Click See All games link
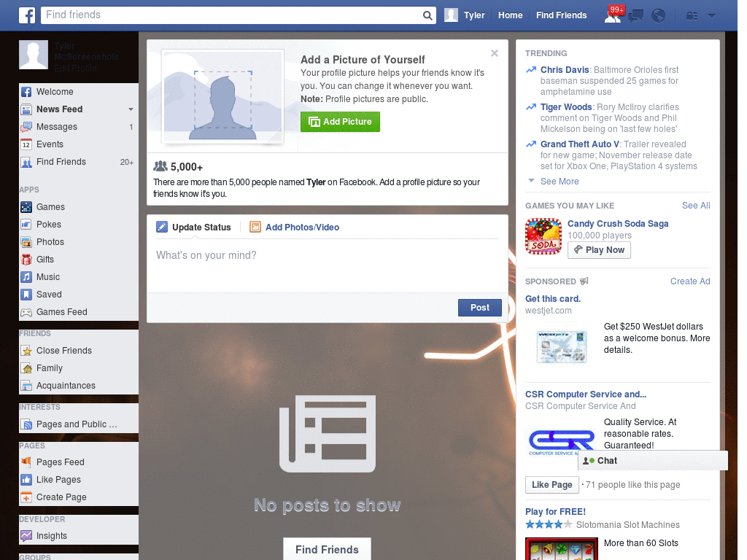Image resolution: width=747 pixels, height=560 pixels. tap(696, 205)
